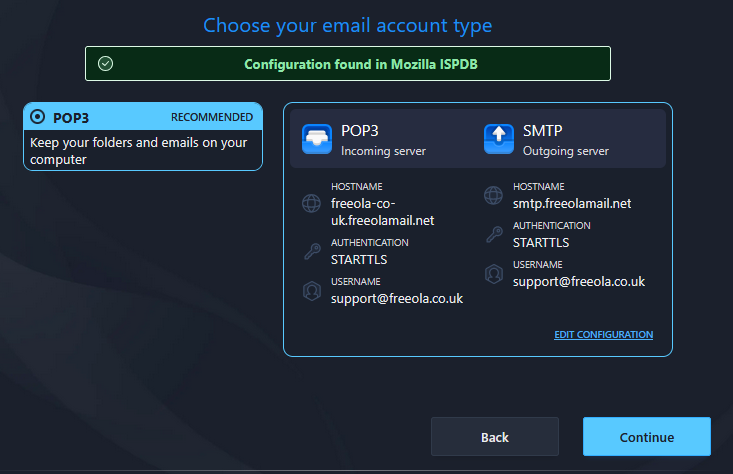Go back with the Back button
The height and width of the screenshot is (474, 733).
pyautogui.click(x=494, y=437)
